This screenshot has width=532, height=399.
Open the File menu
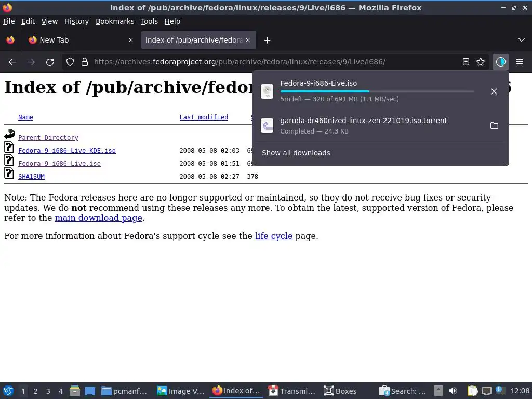pyautogui.click(x=9, y=21)
